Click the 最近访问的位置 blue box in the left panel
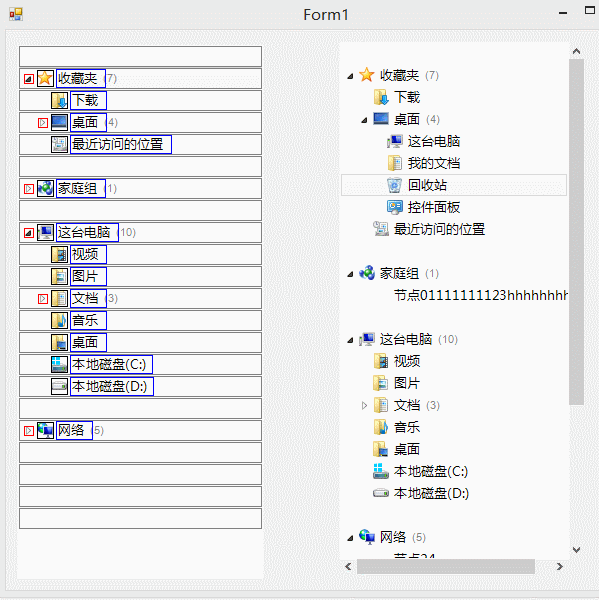599x600 pixels. click(121, 144)
